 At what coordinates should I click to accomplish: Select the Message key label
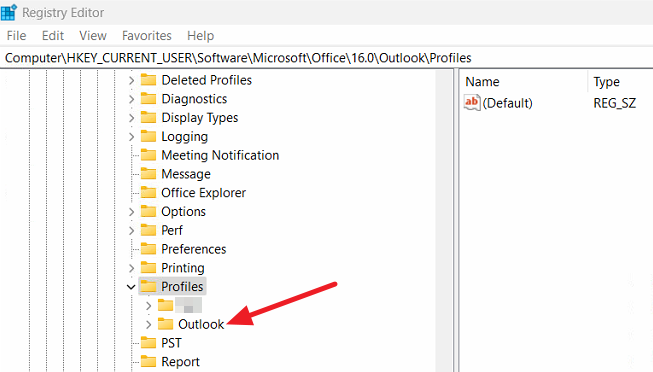click(x=186, y=174)
